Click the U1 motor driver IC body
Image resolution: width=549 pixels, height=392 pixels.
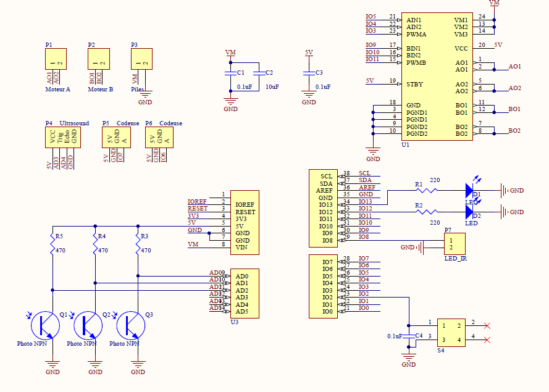point(436,77)
